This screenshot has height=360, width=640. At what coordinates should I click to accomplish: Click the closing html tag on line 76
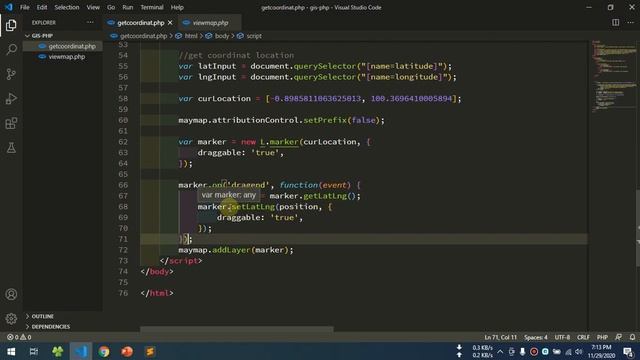coord(157,293)
